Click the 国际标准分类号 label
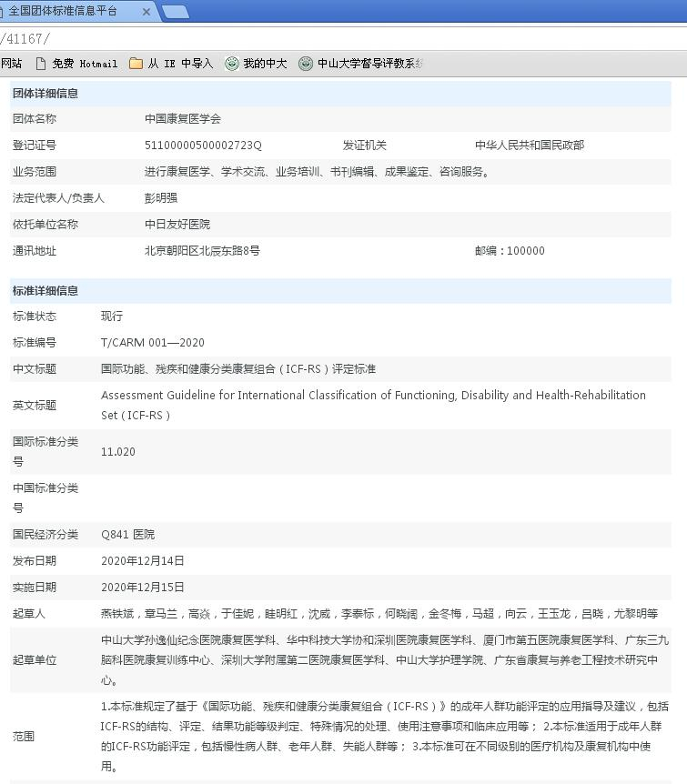687x784 pixels. pyautogui.click(x=45, y=452)
